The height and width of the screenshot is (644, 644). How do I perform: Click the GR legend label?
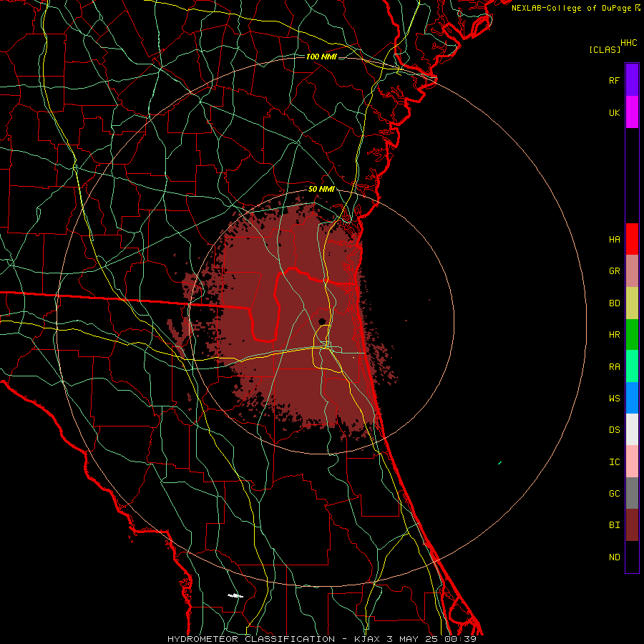[614, 271]
